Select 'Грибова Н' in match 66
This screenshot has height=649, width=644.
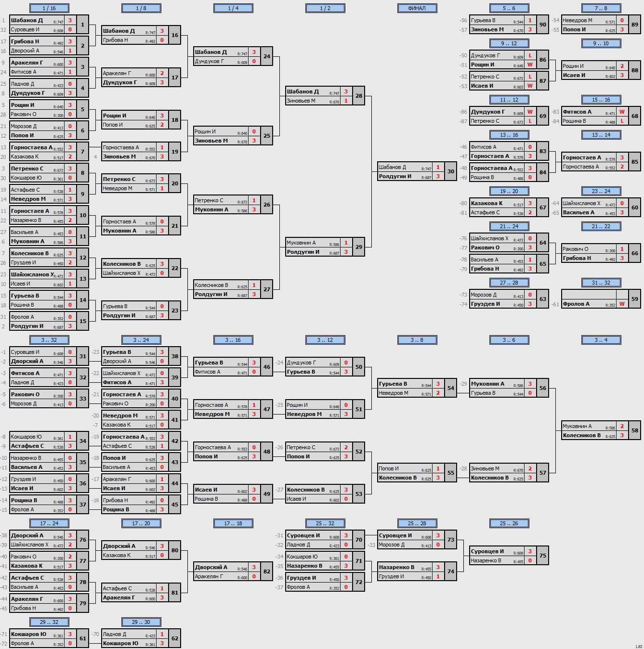click(x=577, y=258)
